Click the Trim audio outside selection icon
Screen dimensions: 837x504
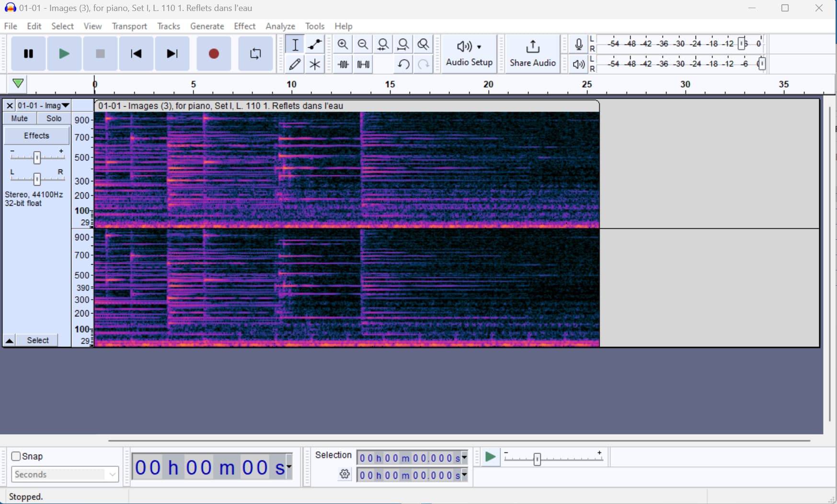click(x=343, y=64)
